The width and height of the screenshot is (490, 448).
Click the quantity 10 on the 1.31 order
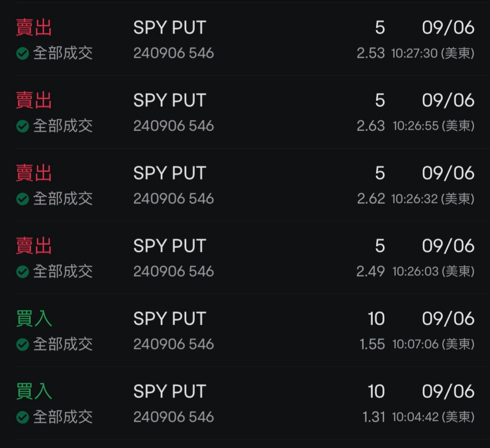[x=376, y=392]
